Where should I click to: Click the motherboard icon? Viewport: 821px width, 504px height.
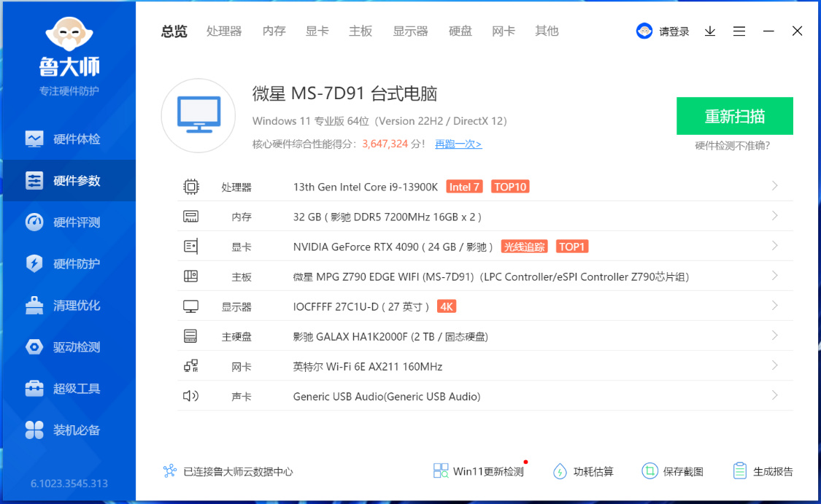190,276
